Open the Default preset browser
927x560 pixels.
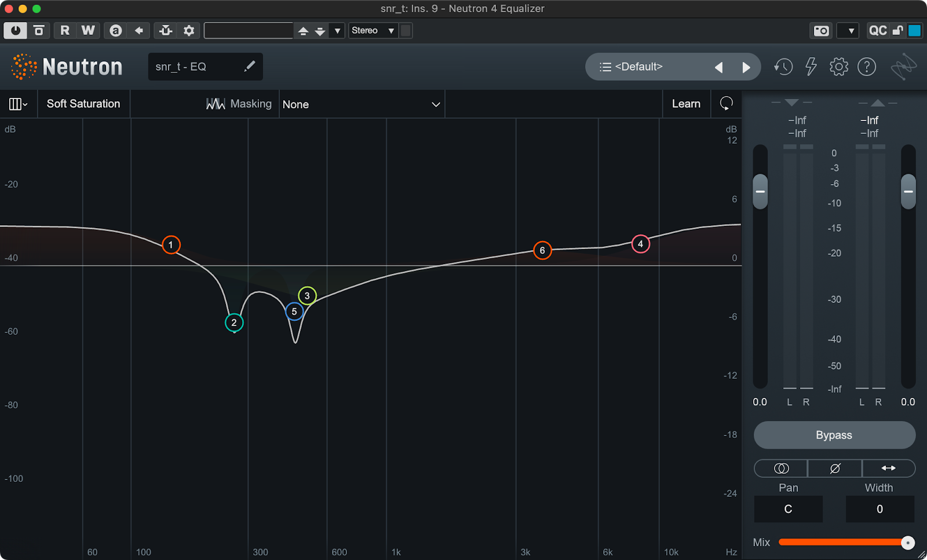pos(637,67)
